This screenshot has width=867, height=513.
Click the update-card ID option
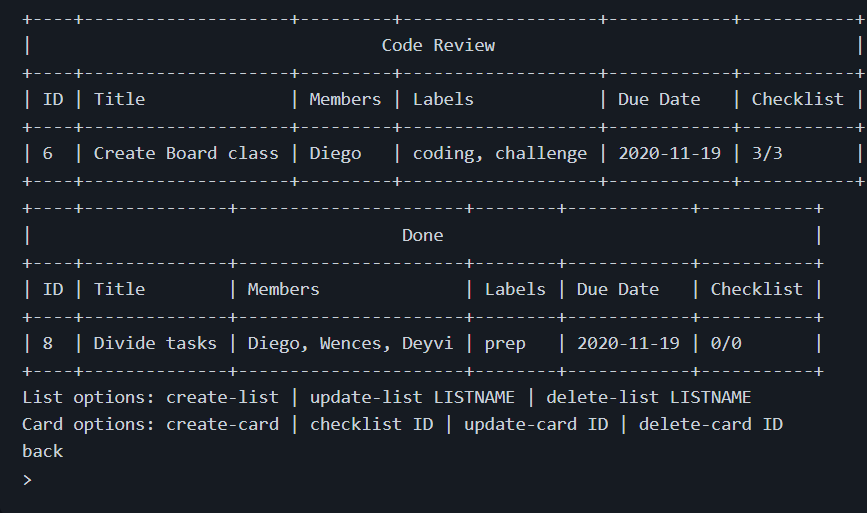[x=536, y=425]
